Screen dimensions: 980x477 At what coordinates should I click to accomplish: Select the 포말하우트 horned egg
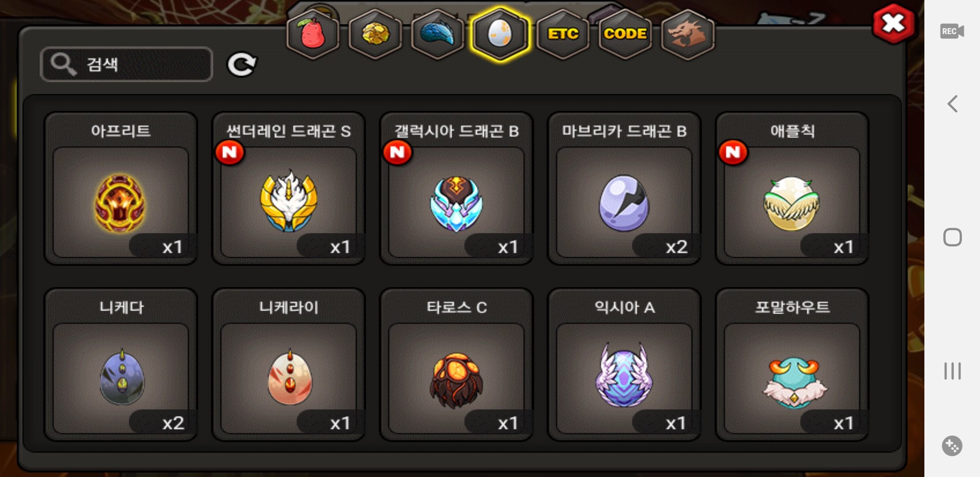[792, 365]
